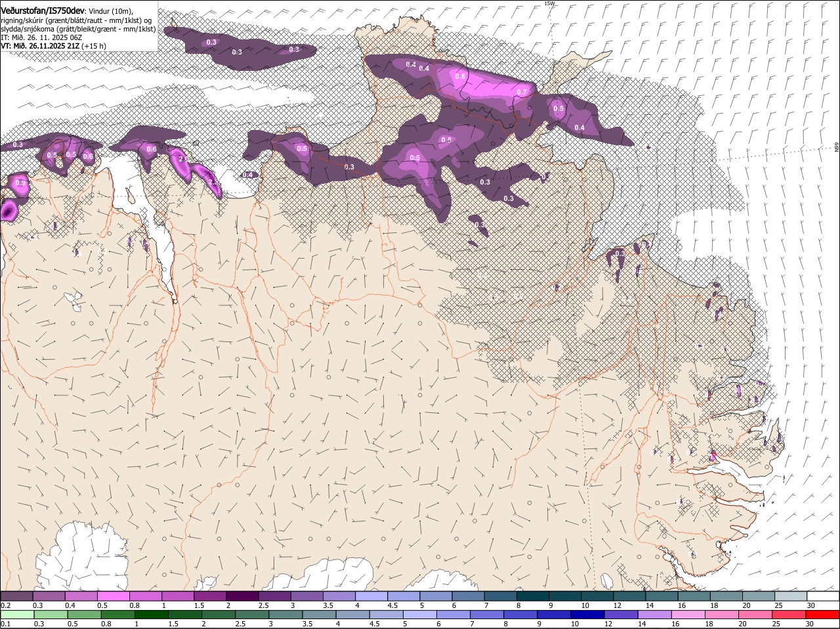Pick the deep blue 10 swatch, lower legend
840x629 pixels.
pyautogui.click(x=587, y=615)
